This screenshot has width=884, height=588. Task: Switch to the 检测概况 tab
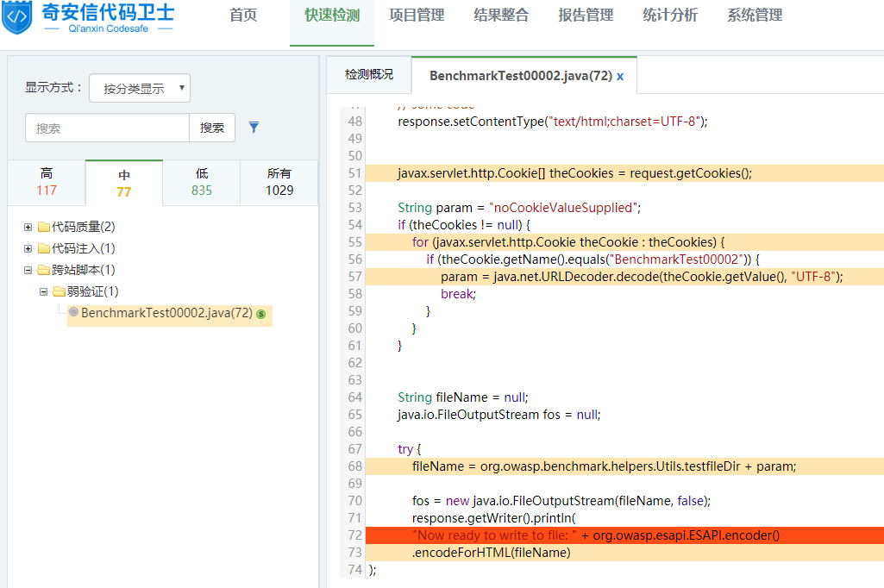(x=368, y=75)
